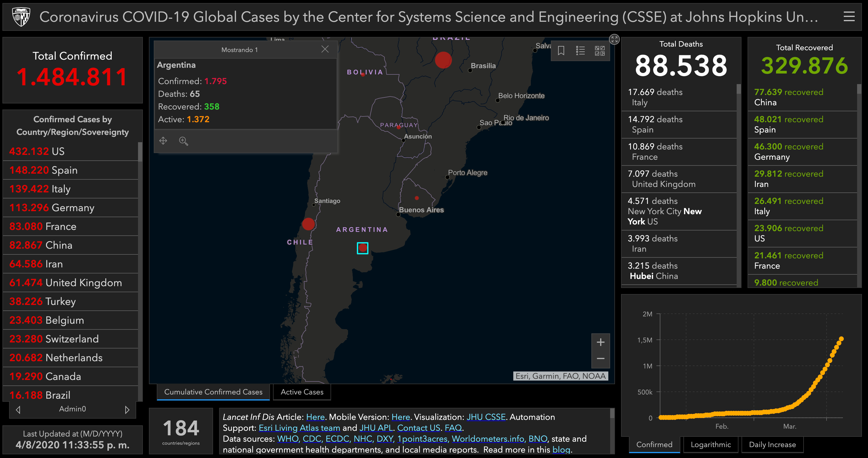This screenshot has width=868, height=458.
Task: Zoom out on the map
Action: (x=600, y=359)
